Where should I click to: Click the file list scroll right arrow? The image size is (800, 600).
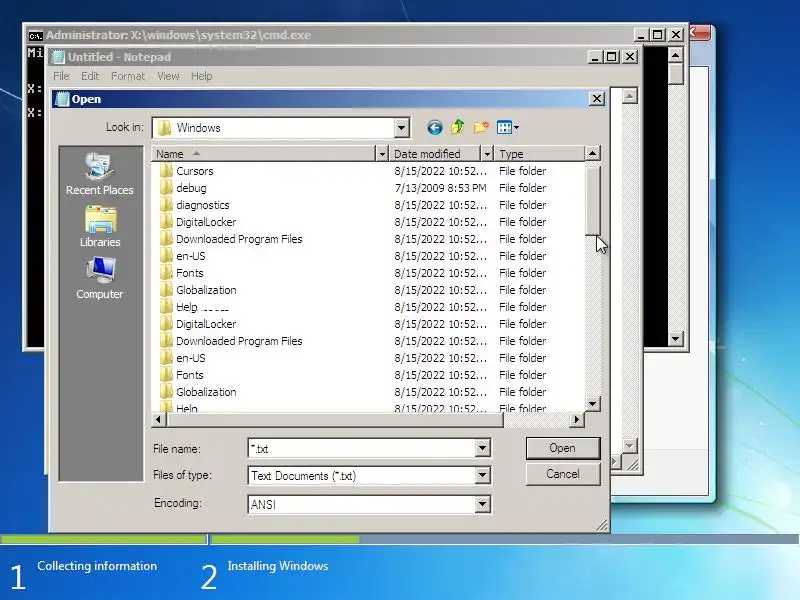(x=577, y=419)
